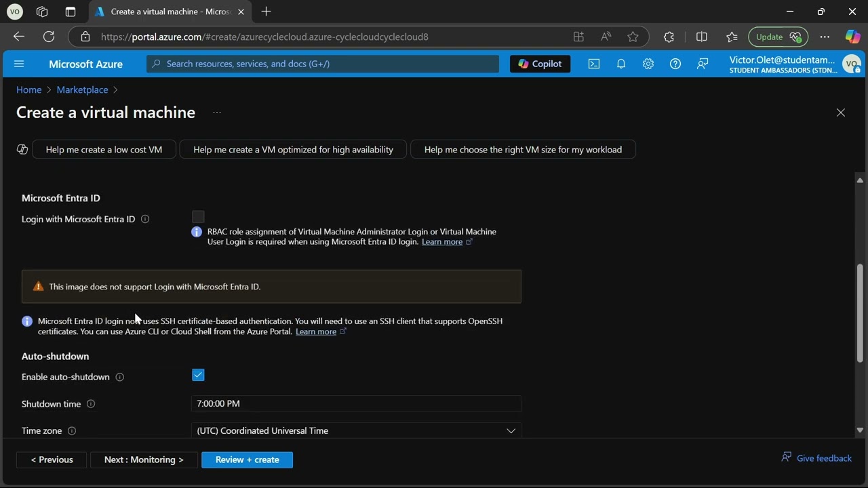Open the browser favorites list icon
The image size is (868, 488).
click(732, 37)
